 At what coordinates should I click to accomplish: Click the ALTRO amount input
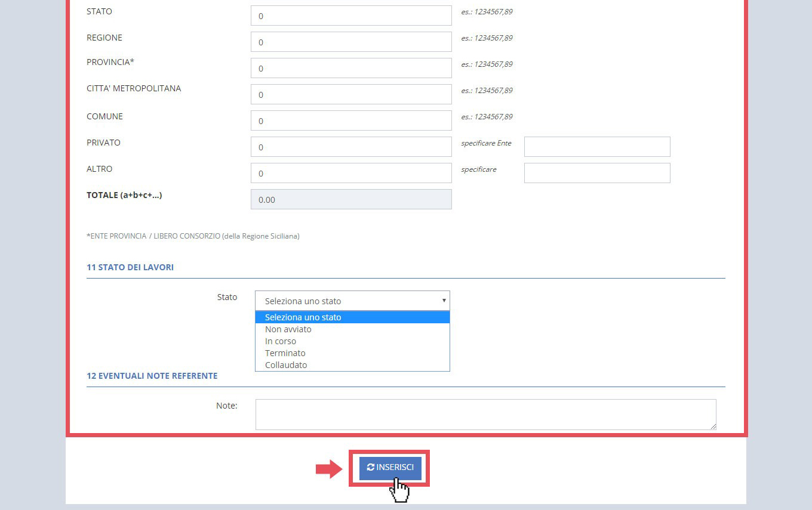351,174
